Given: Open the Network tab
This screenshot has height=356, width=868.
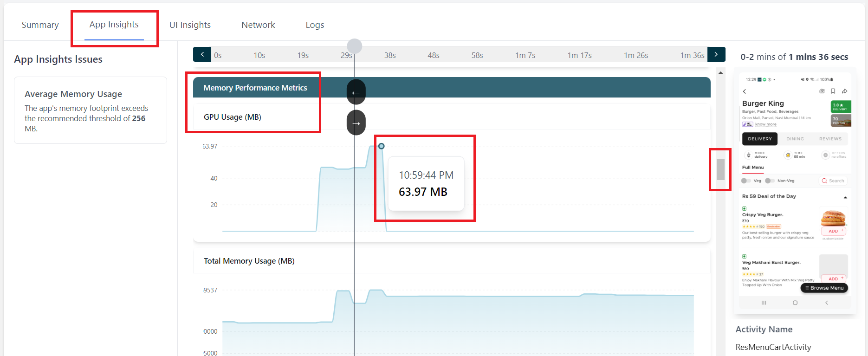Looking at the screenshot, I should click(258, 25).
